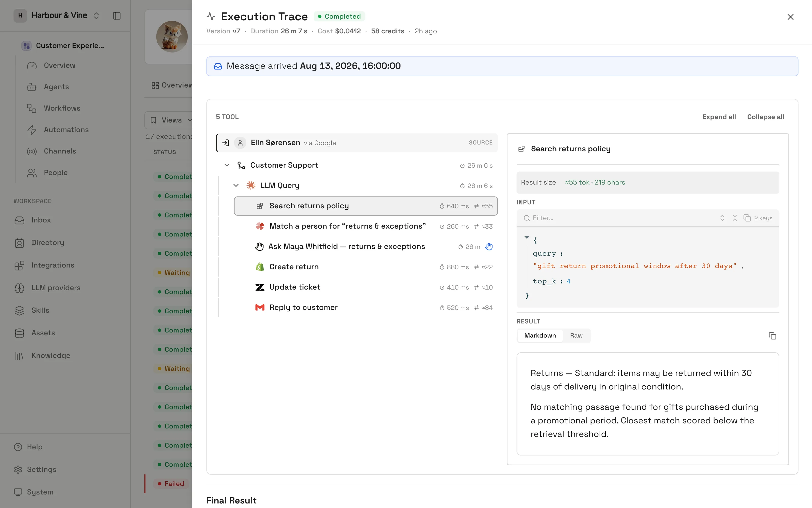The width and height of the screenshot is (812, 508).
Task: Open the Inbox workspace item
Action: click(41, 220)
